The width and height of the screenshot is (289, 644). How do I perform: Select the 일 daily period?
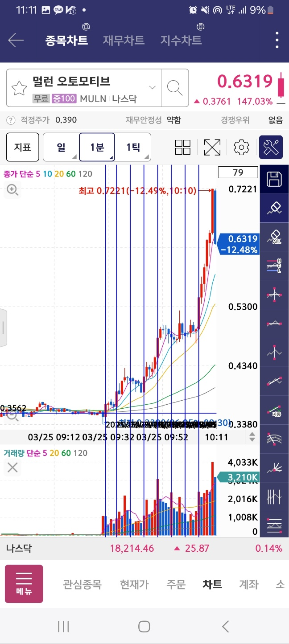coord(61,147)
